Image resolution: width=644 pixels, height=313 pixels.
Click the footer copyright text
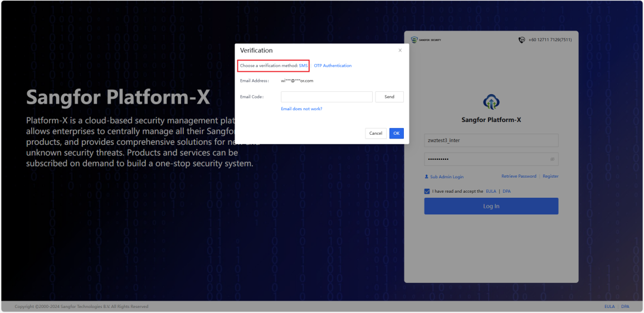click(x=81, y=306)
